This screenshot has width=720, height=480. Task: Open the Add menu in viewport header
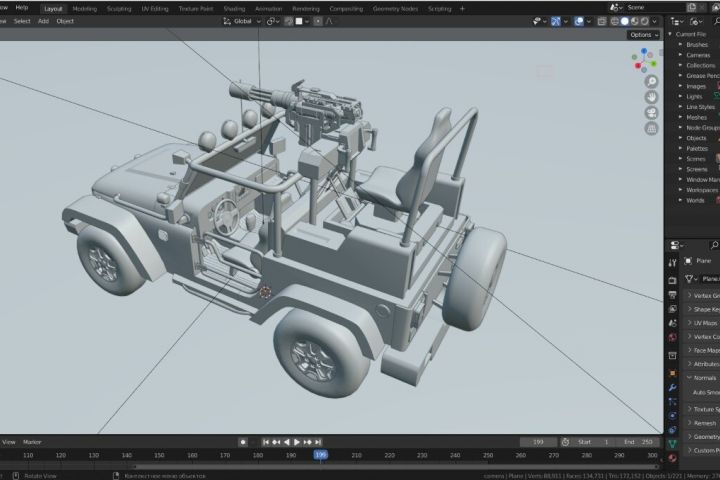(44, 21)
